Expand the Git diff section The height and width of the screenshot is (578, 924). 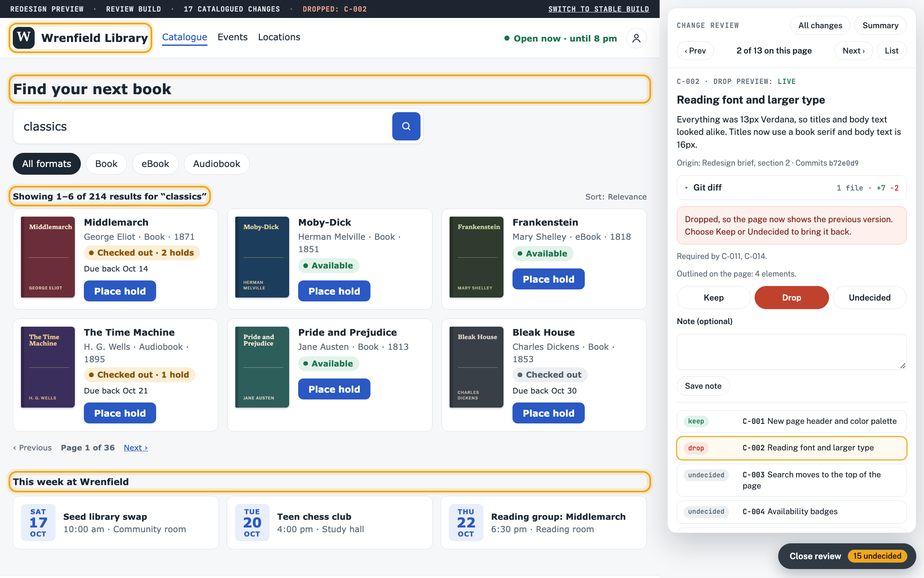tap(791, 188)
